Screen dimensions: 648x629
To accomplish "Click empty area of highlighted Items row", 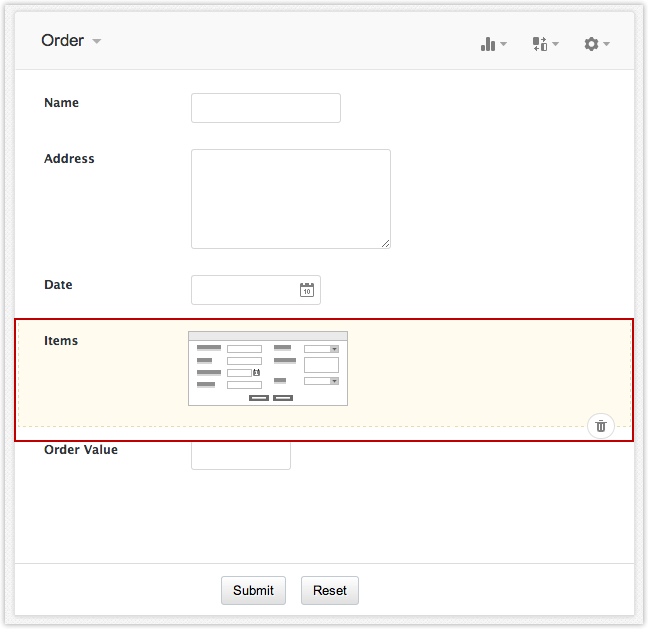I will click(480, 370).
